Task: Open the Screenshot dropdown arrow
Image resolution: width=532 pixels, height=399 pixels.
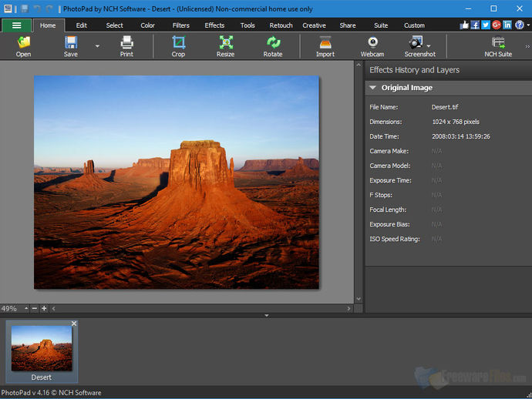Action: (429, 46)
